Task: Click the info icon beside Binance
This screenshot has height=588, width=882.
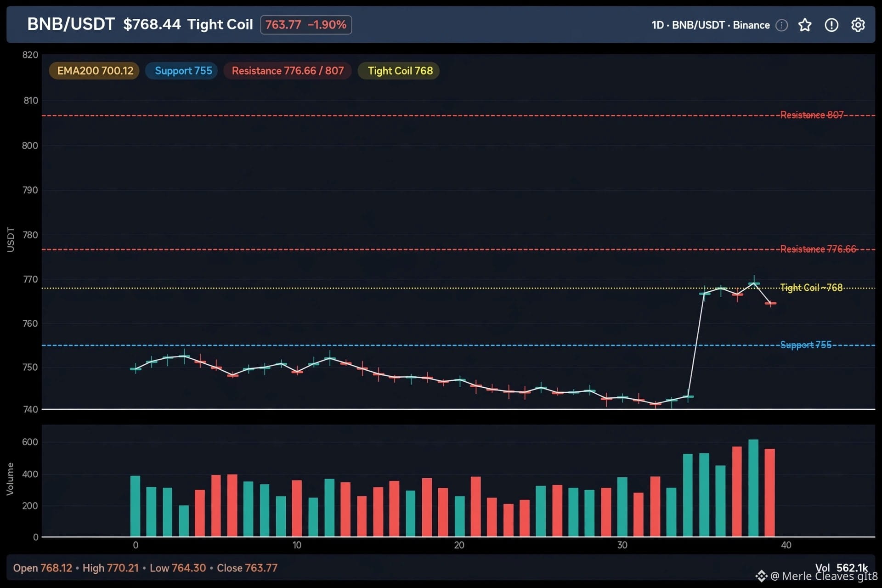Action: click(x=781, y=25)
